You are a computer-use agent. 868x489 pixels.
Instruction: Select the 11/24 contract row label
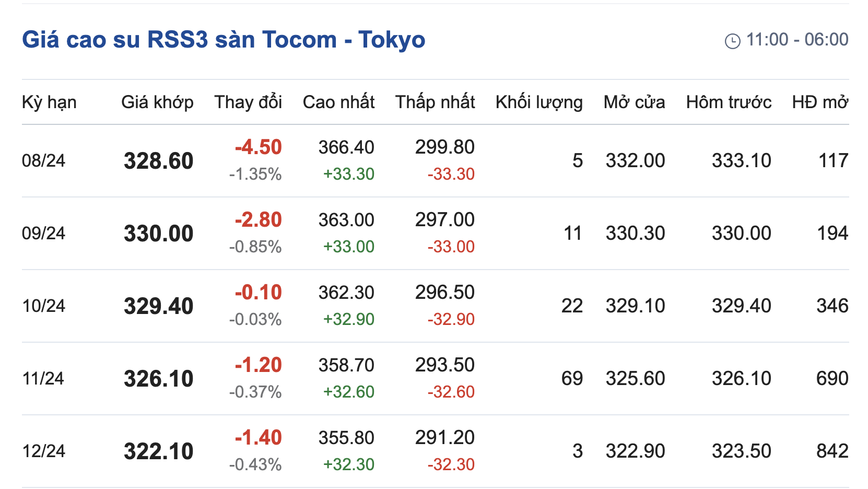(43, 379)
